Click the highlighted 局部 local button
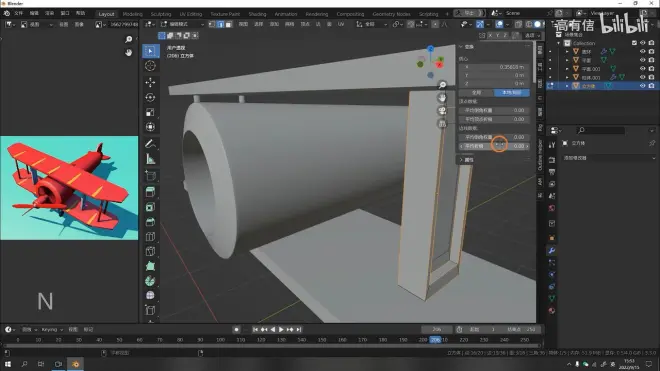The width and height of the screenshot is (660, 371). tap(512, 93)
